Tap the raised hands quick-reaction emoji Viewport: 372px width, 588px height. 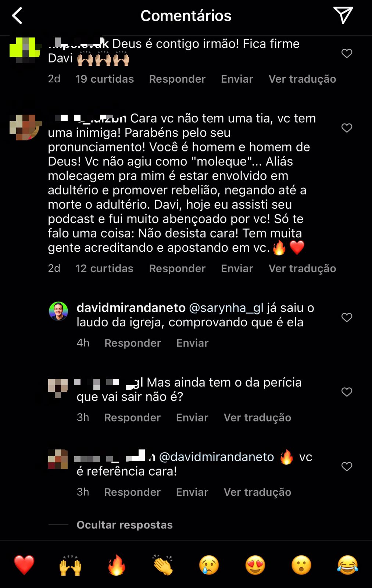tap(70, 565)
